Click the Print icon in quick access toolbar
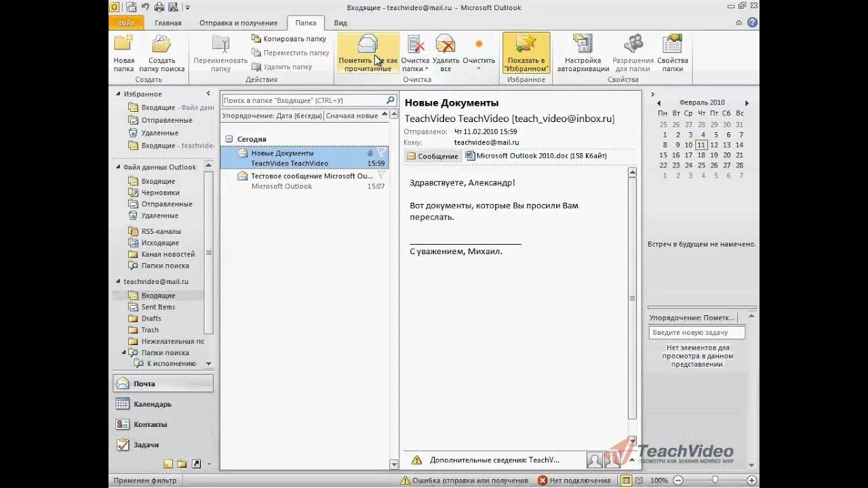This screenshot has height=488, width=868. pos(159,7)
